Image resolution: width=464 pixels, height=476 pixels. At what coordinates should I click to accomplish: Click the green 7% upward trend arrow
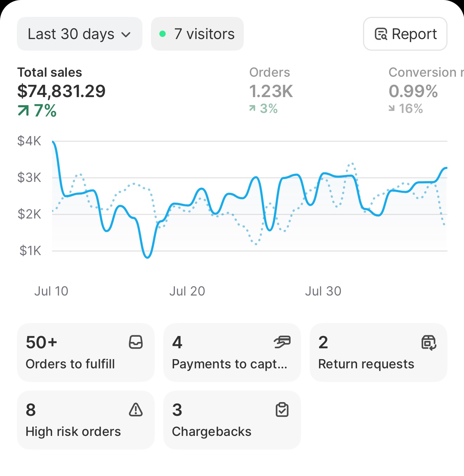(x=23, y=110)
